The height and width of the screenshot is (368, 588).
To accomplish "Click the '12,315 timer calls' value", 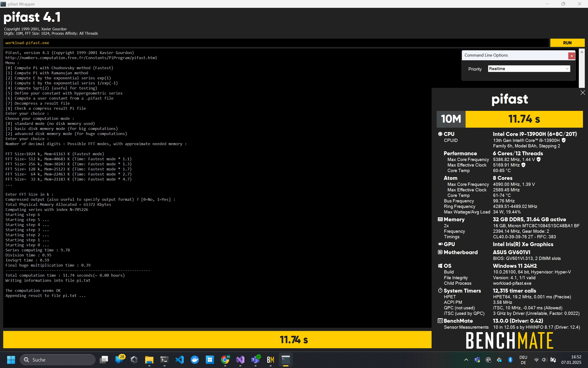I will point(514,290).
